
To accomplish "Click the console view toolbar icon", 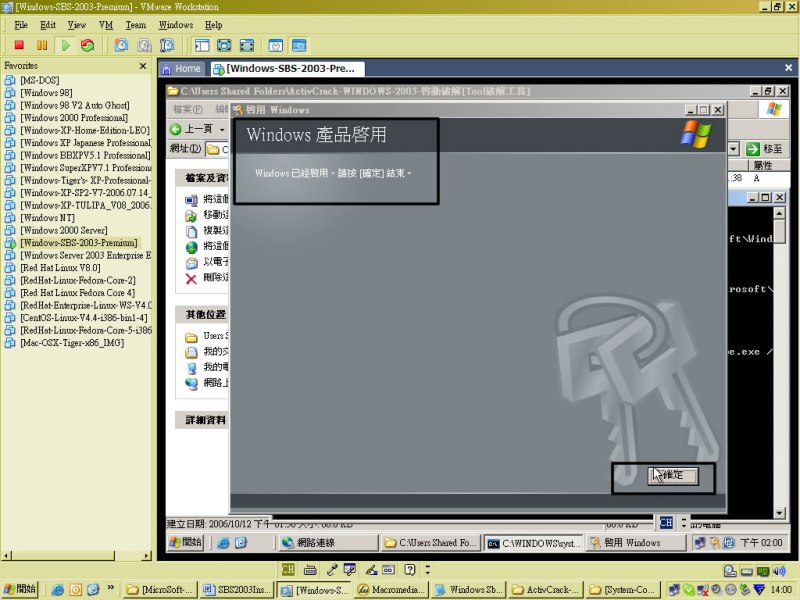I will tap(299, 45).
